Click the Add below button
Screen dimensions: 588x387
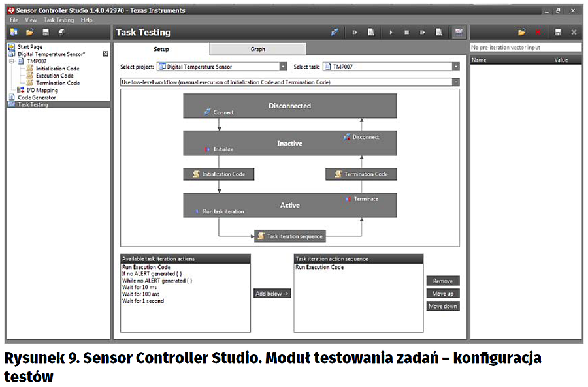point(272,294)
